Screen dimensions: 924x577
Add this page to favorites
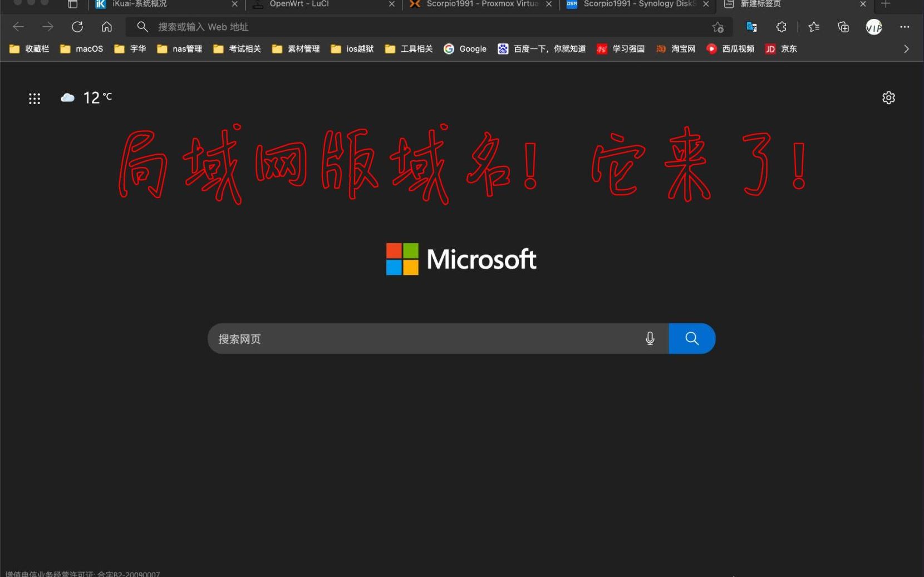point(718,27)
